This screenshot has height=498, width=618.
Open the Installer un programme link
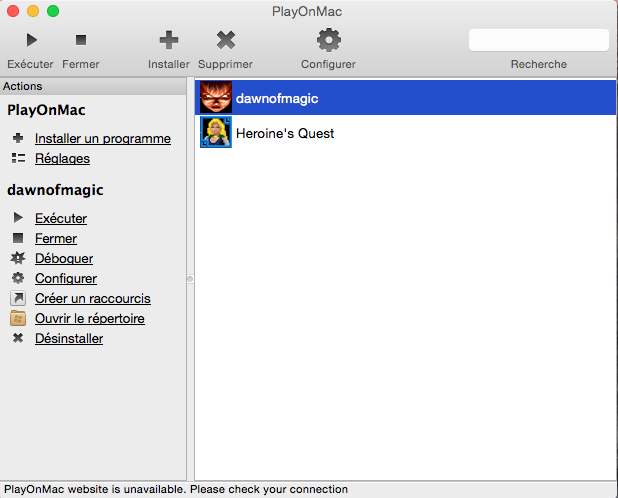(103, 139)
